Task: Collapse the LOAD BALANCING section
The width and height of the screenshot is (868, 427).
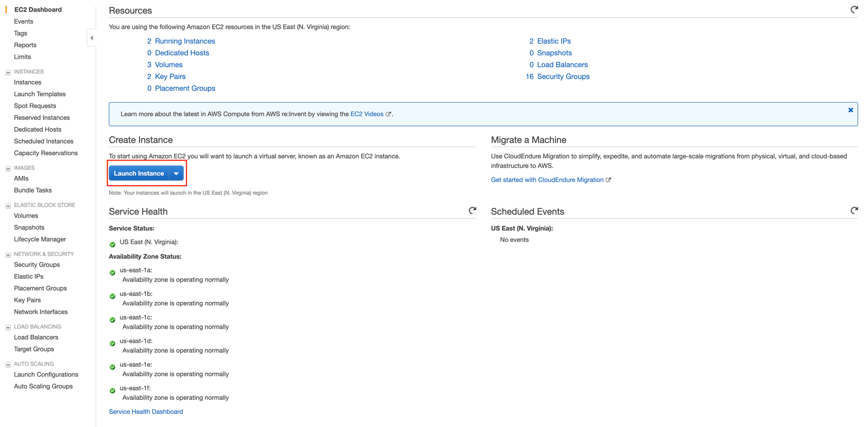Action: 8,327
